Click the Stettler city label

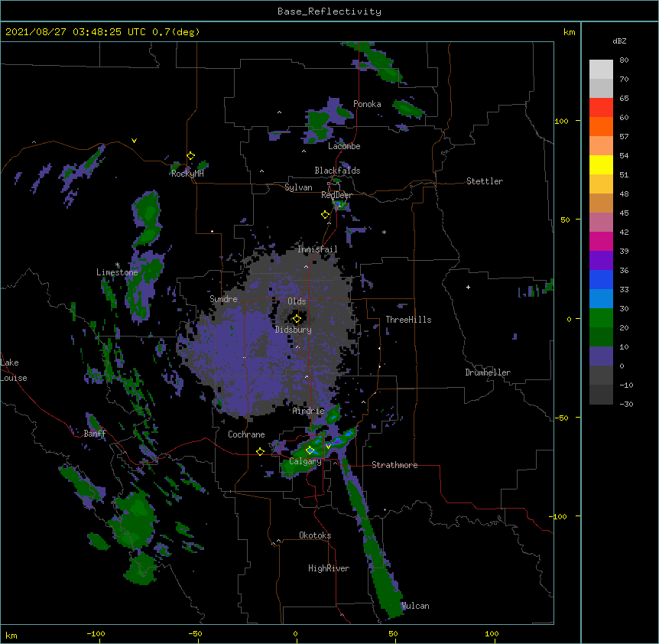click(x=485, y=181)
